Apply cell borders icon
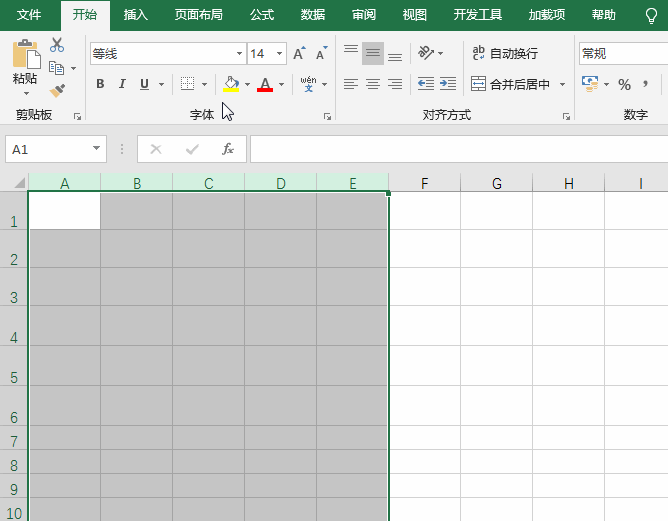 (x=187, y=84)
